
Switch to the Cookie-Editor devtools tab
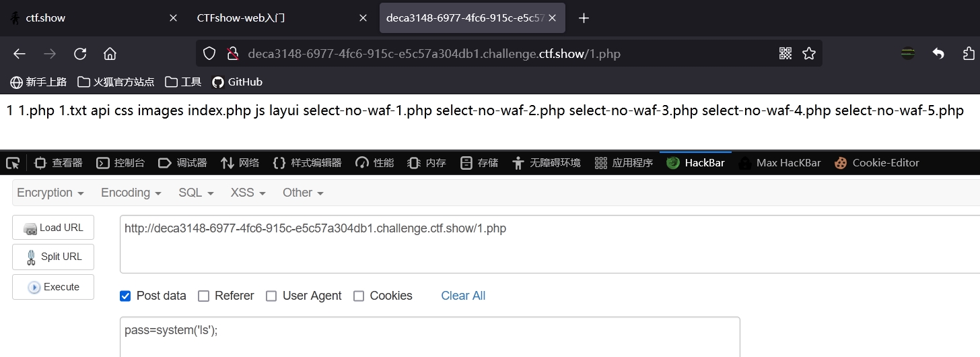point(877,162)
